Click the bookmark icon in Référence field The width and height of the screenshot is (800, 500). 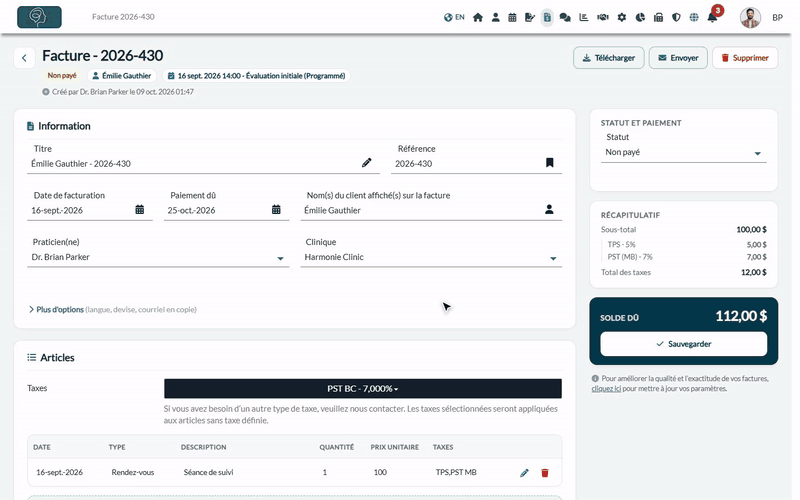click(549, 163)
